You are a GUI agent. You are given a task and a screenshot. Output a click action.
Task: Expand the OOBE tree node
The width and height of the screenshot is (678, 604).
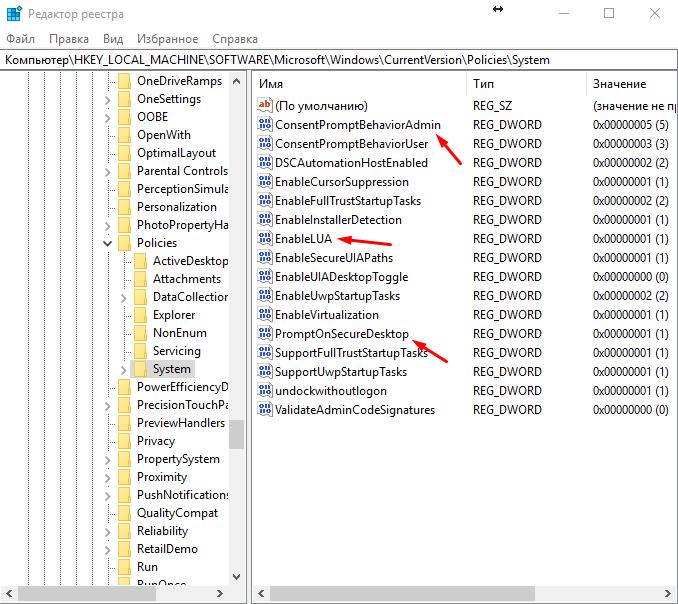(x=108, y=118)
